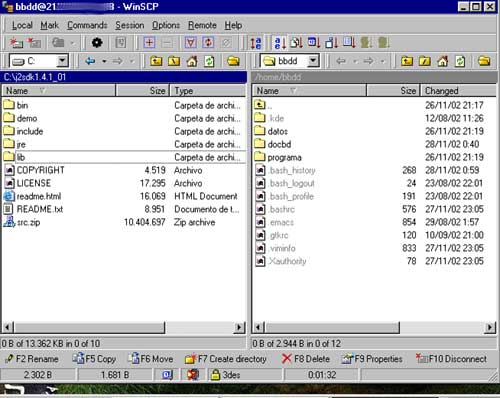Click the new session icon in the toolbar
This screenshot has width=500, height=398.
click(16, 43)
